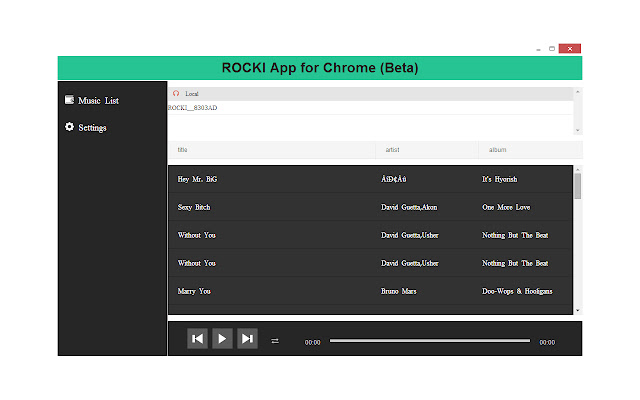Open the Settings section
640x400 pixels.
click(x=92, y=128)
